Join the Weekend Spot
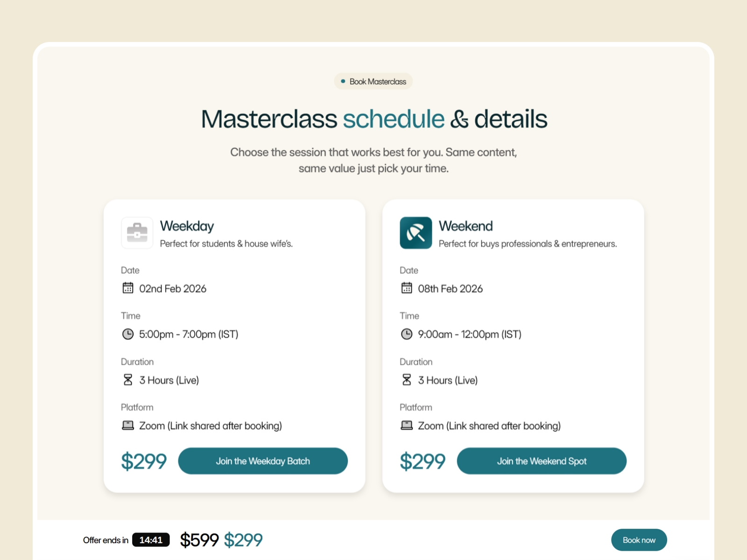The height and width of the screenshot is (560, 747). click(x=542, y=461)
